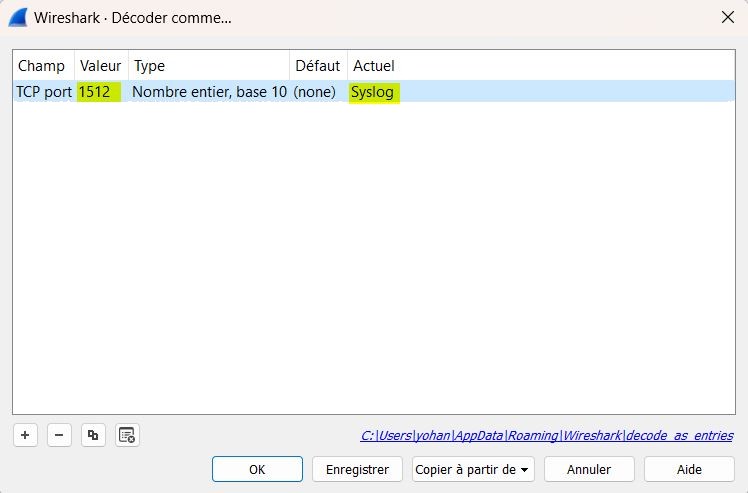Duplicate the selected decode-as entry
Image resolution: width=748 pixels, height=493 pixels.
click(93, 435)
